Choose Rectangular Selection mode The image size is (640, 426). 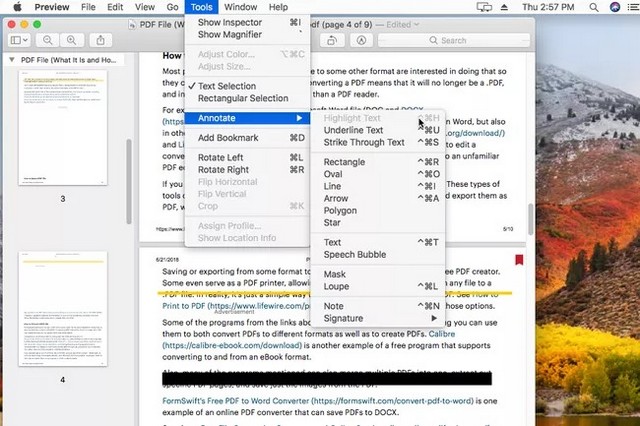[x=247, y=98]
